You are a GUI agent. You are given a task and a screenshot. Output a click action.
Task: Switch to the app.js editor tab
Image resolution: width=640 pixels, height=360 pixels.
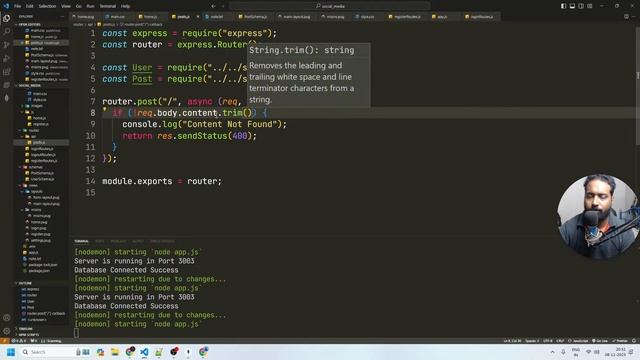point(442,17)
